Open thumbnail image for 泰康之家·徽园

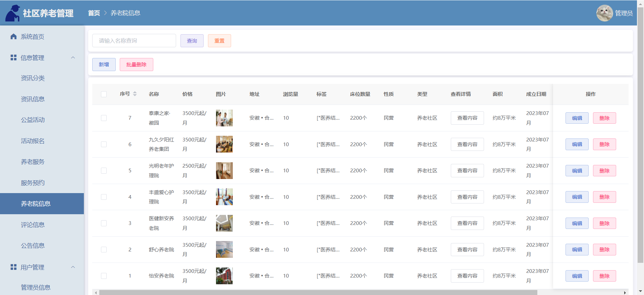pyautogui.click(x=224, y=118)
